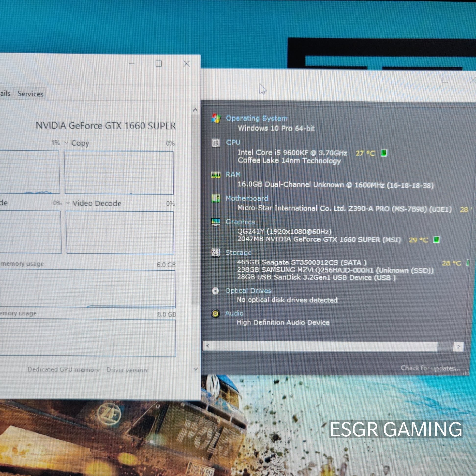Screen dimensions: 476x476
Task: Click 'Coffee Lake 14nm Technology' text
Action: click(289, 160)
